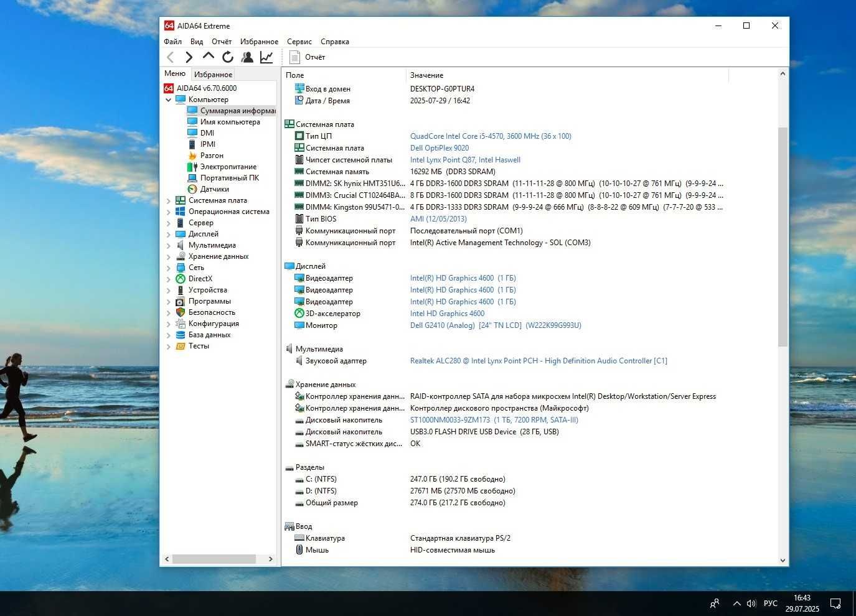856x616 pixels.
Task: Click the Безопасность shield icon
Action: (181, 312)
